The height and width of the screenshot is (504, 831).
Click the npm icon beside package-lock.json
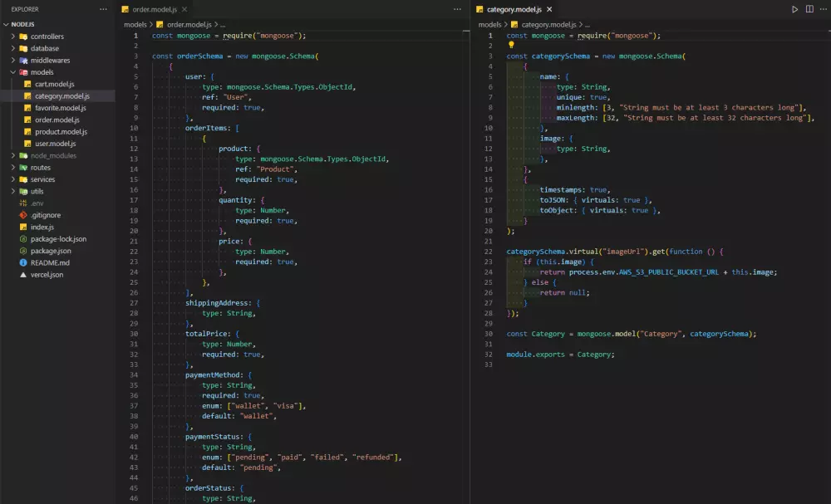pos(23,239)
